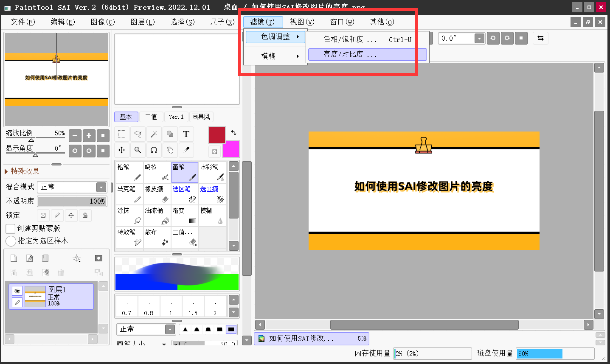
Task: Select the magic wand tool
Action: tap(154, 134)
